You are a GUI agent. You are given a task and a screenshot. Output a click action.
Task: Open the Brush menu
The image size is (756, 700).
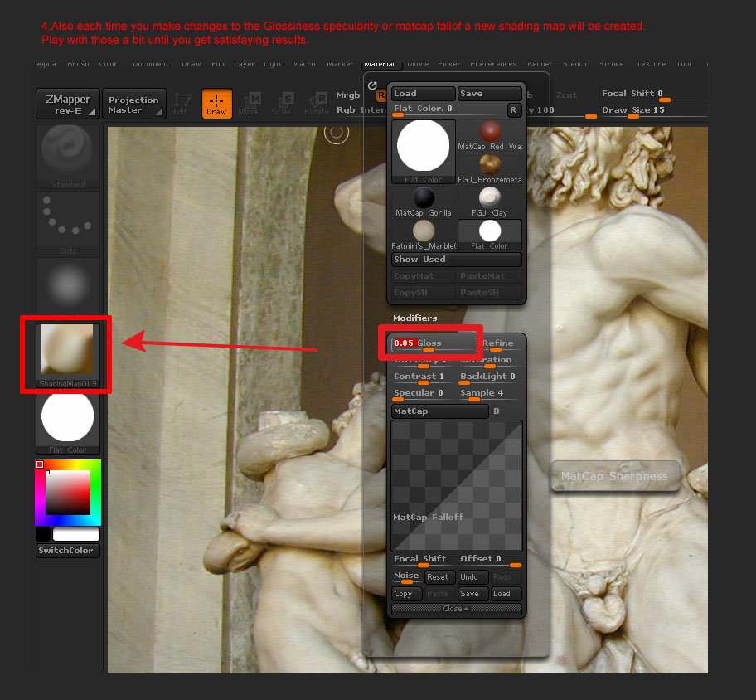(x=78, y=64)
